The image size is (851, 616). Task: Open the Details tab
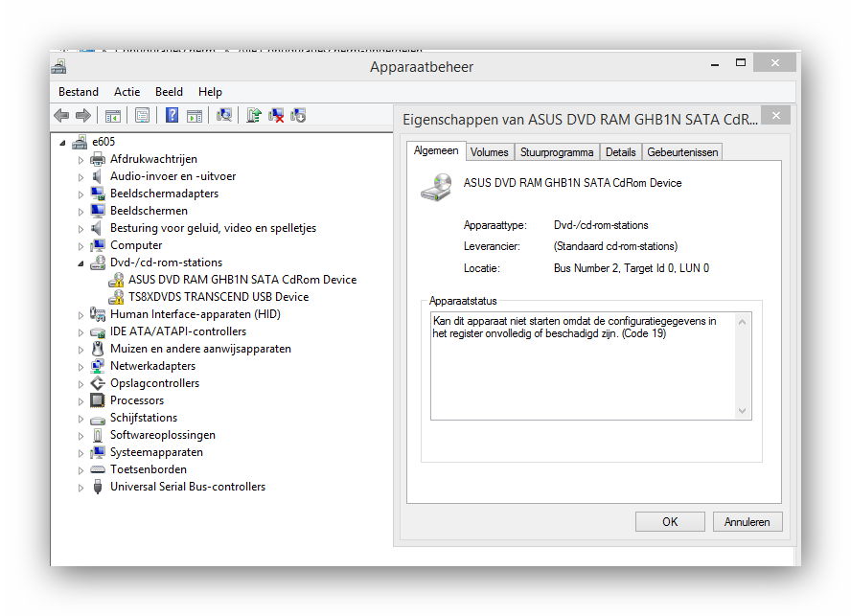620,152
